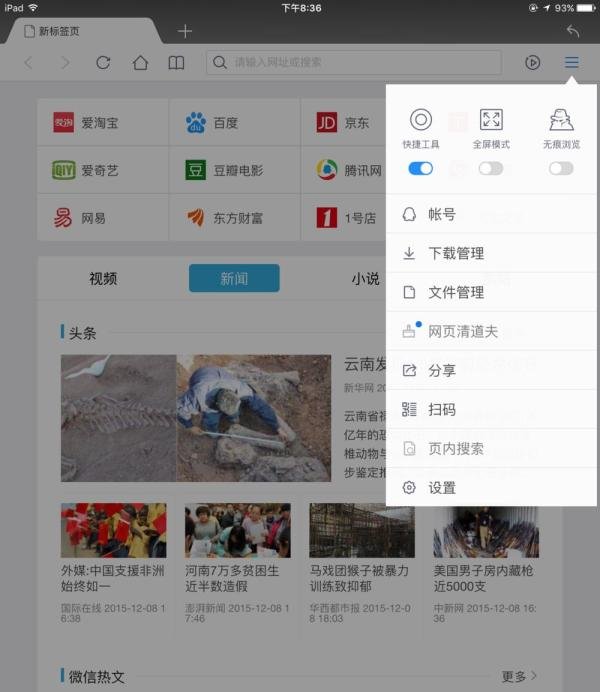Viewport: 600px width, 692px height.
Task: Tap the undo arrow in the tab bar
Action: point(573,31)
